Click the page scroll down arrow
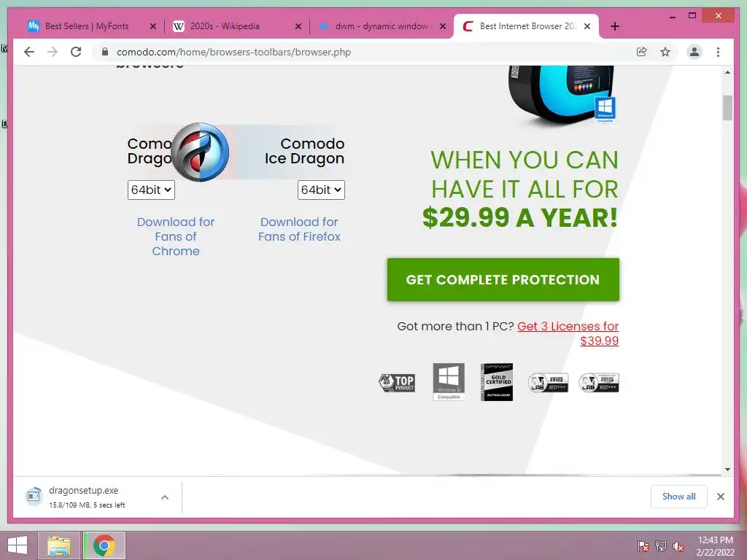 (x=727, y=470)
